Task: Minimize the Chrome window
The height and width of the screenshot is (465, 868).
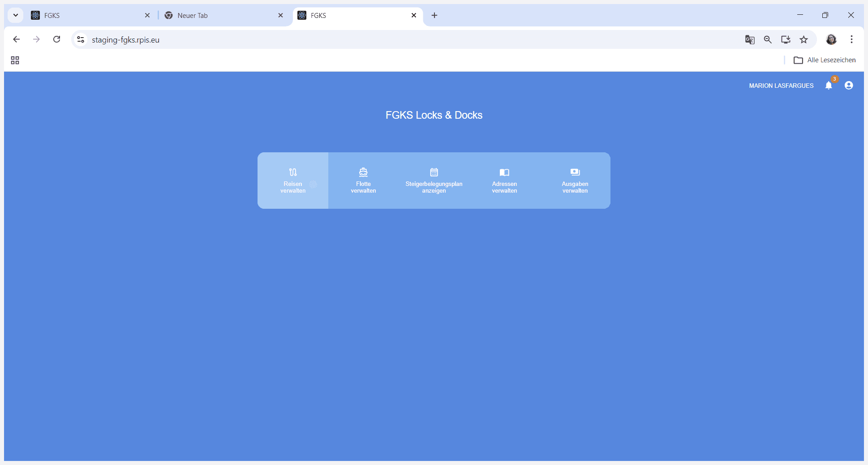Action: [x=800, y=15]
